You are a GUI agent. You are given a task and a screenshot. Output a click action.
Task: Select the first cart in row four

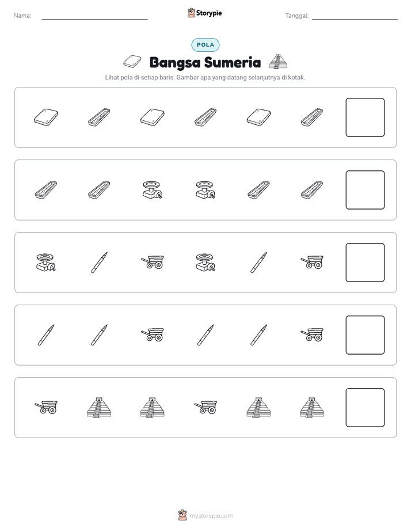click(x=153, y=335)
